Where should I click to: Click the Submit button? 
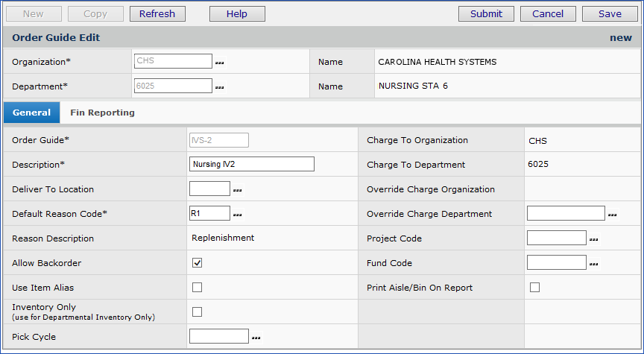point(486,13)
